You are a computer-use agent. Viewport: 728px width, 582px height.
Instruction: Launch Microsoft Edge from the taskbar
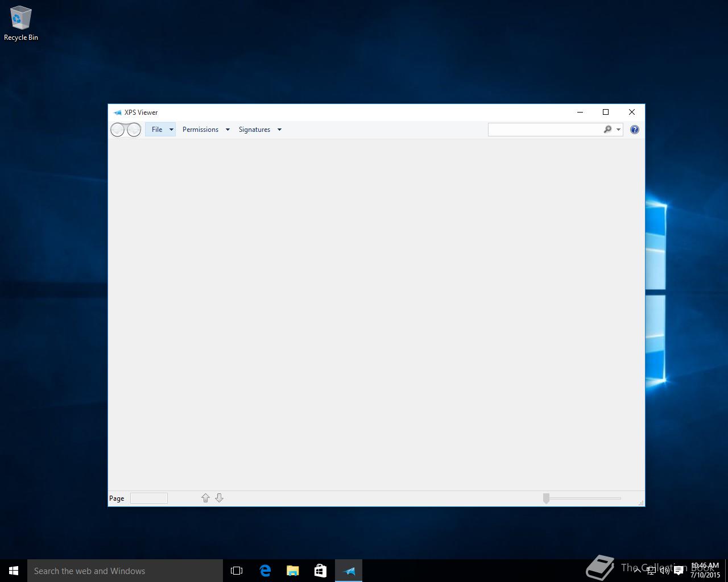coord(265,571)
